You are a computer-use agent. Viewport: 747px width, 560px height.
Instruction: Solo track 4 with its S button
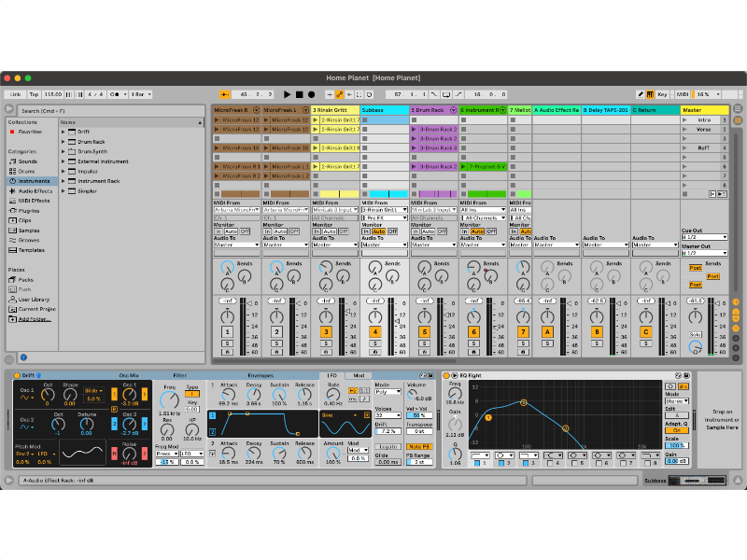375,343
